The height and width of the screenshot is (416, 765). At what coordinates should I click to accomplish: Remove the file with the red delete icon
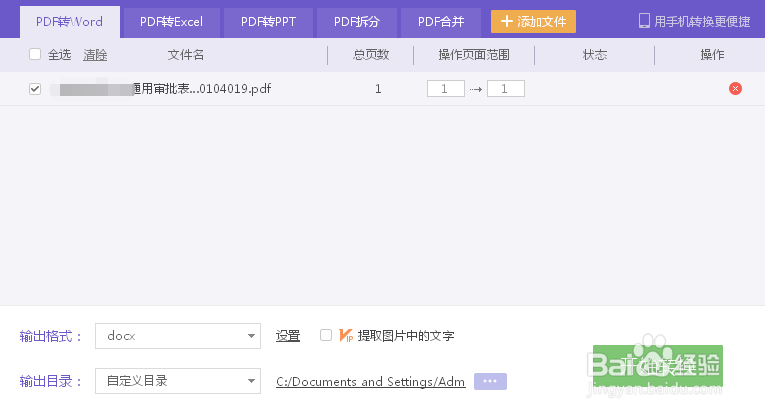point(735,89)
